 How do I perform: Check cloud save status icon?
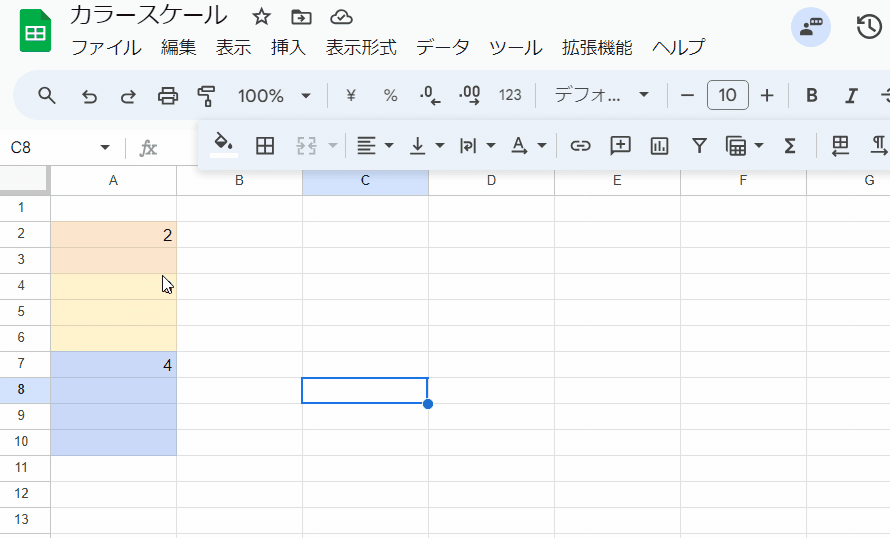[x=341, y=17]
